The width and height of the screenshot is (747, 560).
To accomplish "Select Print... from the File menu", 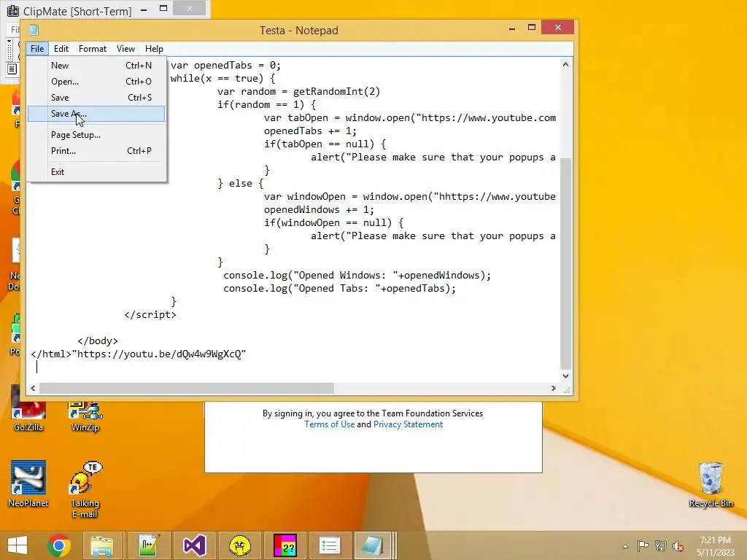I will tap(96, 150).
